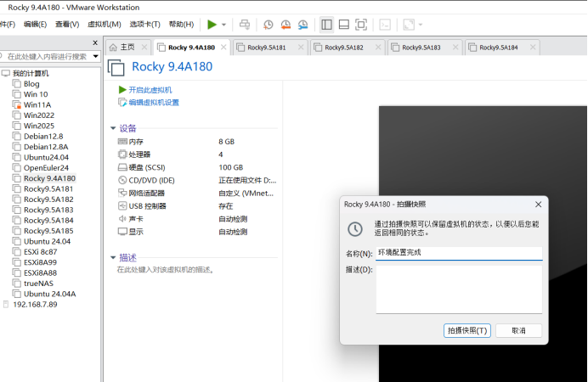
Task: Collapse the 描述 description section
Action: click(112, 257)
